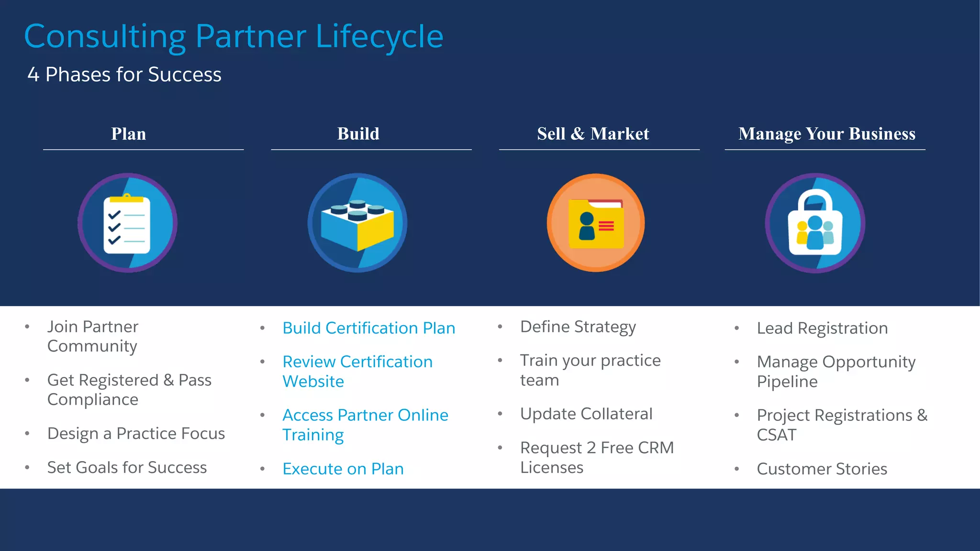Click Lead Registration bullet

pyautogui.click(x=822, y=329)
